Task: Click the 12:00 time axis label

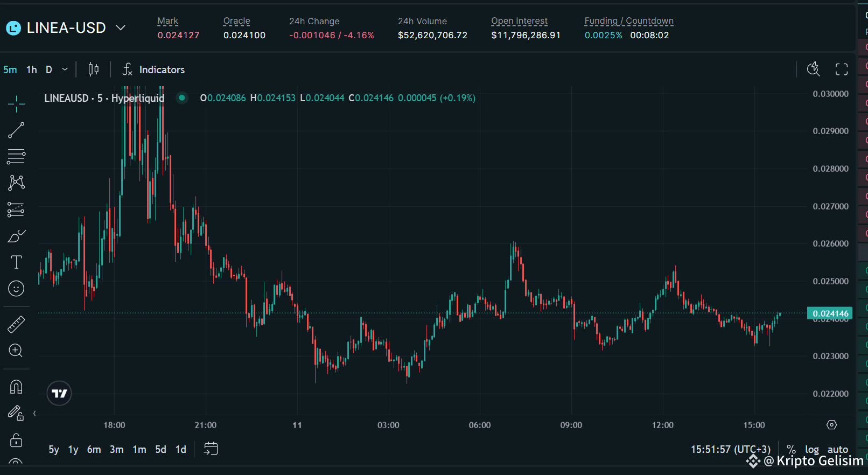Action: [663, 425]
